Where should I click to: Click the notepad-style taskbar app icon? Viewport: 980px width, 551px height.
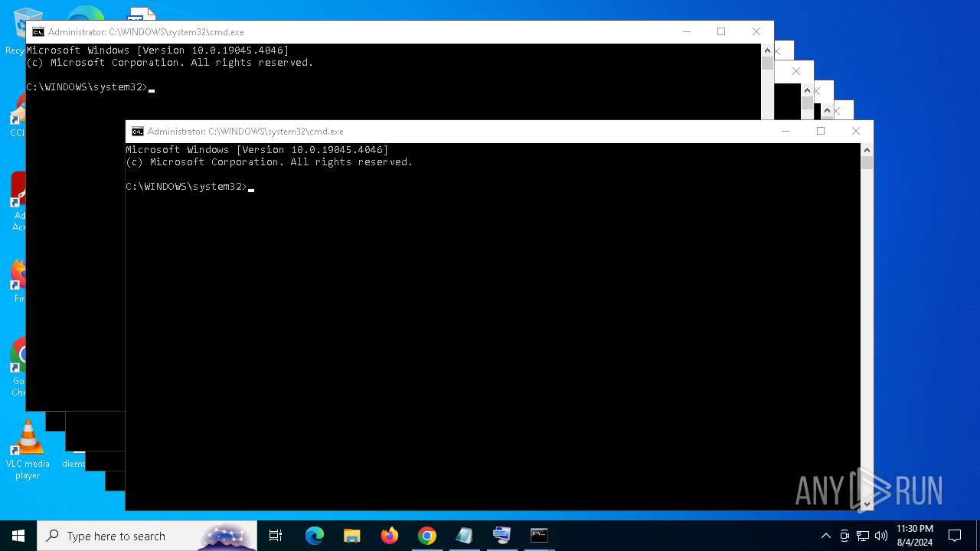click(x=465, y=536)
